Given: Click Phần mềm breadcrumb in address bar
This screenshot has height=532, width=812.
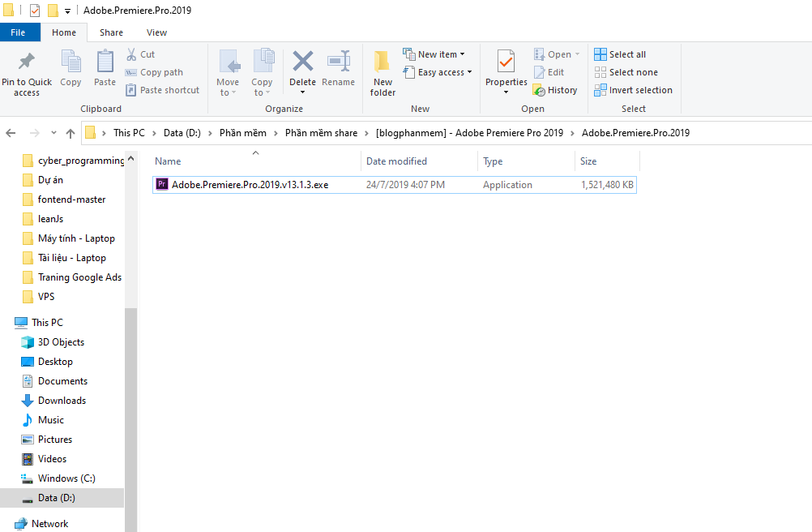Looking at the screenshot, I should pos(243,133).
